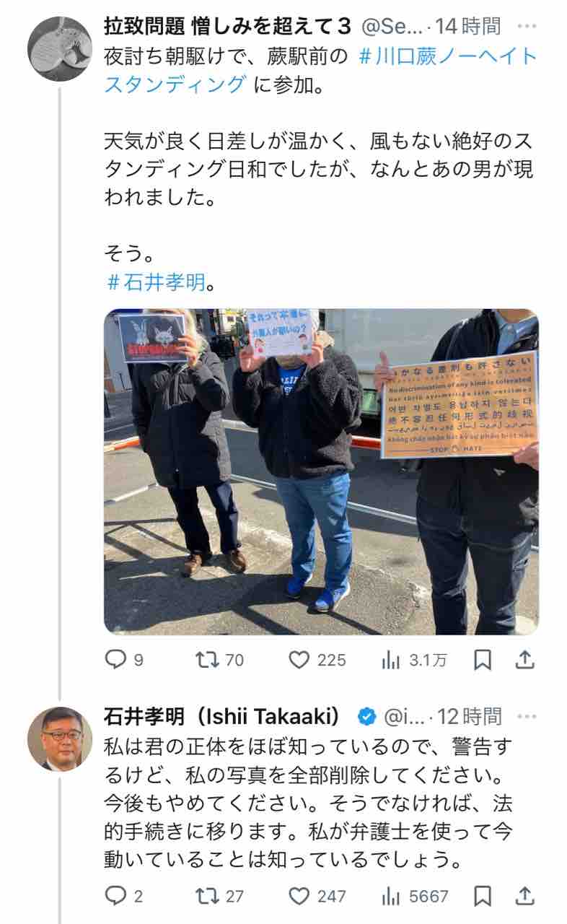
Task: View analytics showing 3.1万 views
Action: pyautogui.click(x=413, y=659)
